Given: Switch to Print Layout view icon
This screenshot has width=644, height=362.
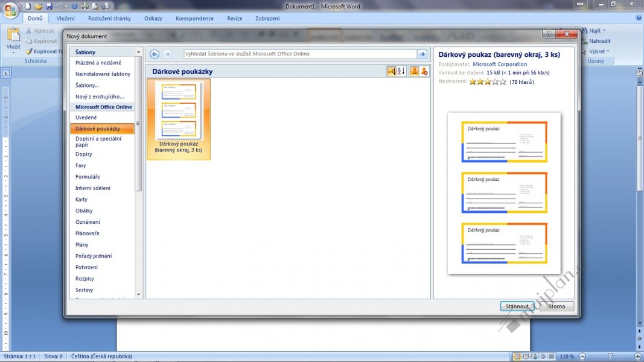Looking at the screenshot, I should tap(517, 356).
